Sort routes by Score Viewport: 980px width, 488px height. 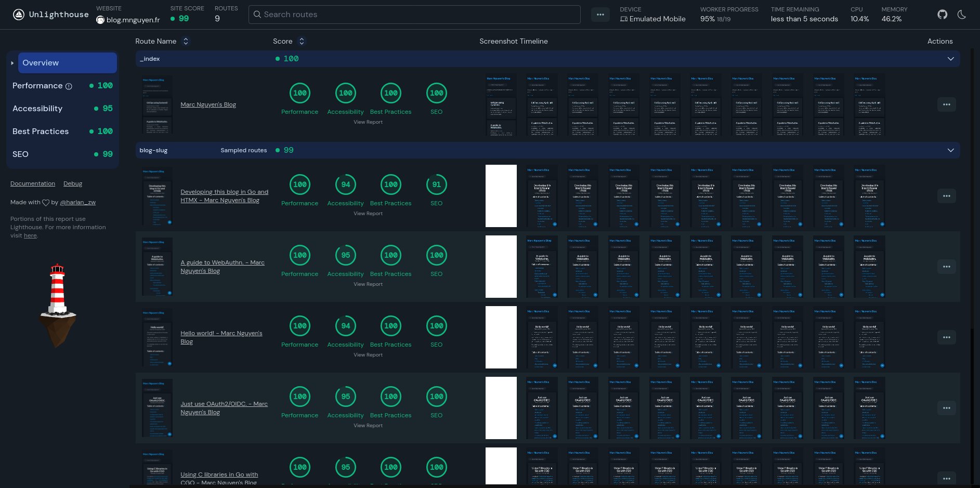pyautogui.click(x=302, y=41)
